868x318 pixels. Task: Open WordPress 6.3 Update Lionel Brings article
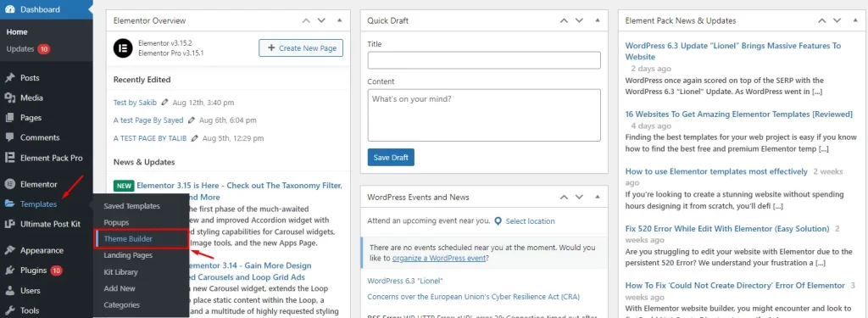(x=733, y=51)
